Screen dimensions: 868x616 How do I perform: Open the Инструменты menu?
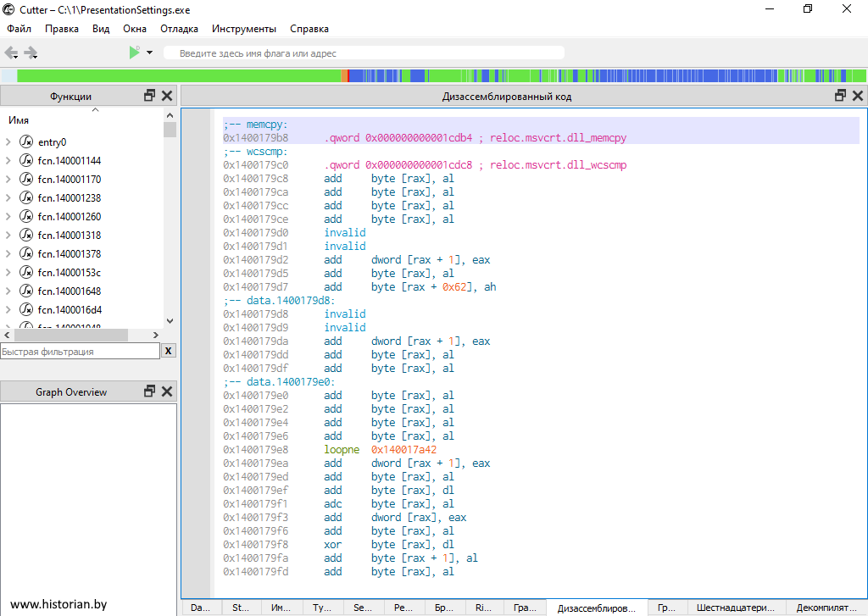click(244, 29)
